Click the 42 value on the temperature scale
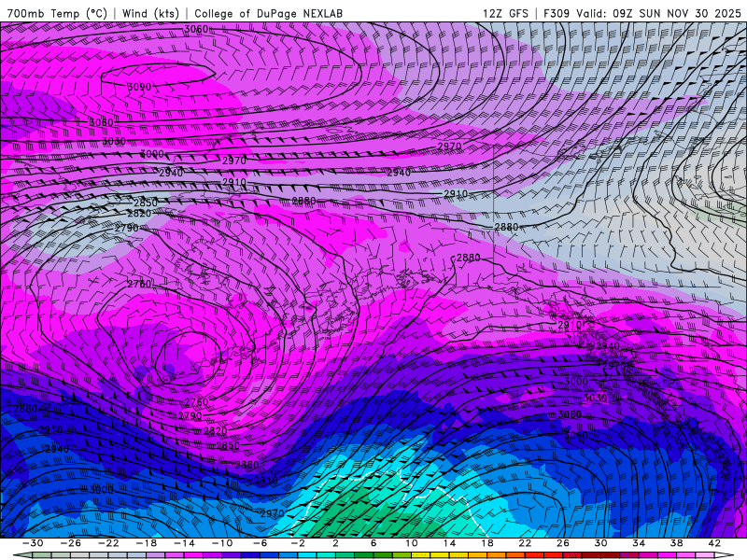Viewport: 747px width, 560px height. click(714, 543)
